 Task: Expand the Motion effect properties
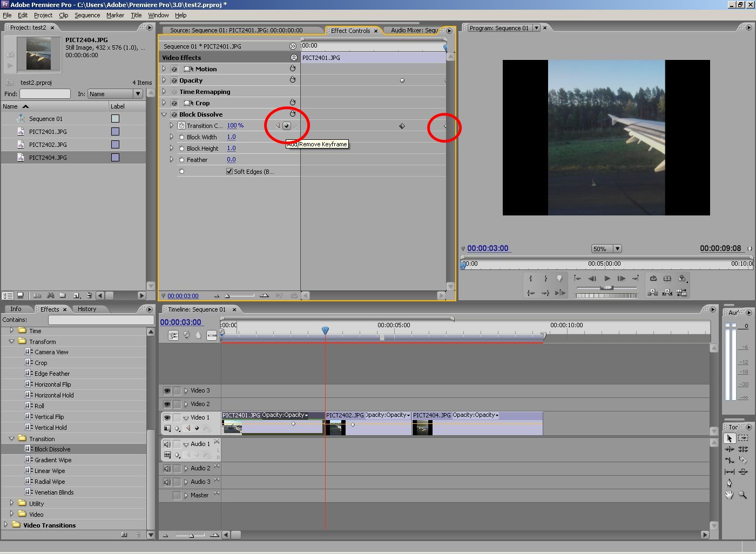pos(164,69)
